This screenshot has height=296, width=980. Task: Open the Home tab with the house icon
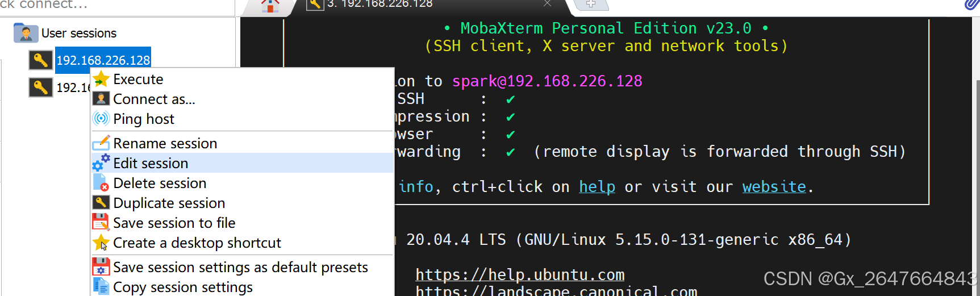[x=270, y=6]
